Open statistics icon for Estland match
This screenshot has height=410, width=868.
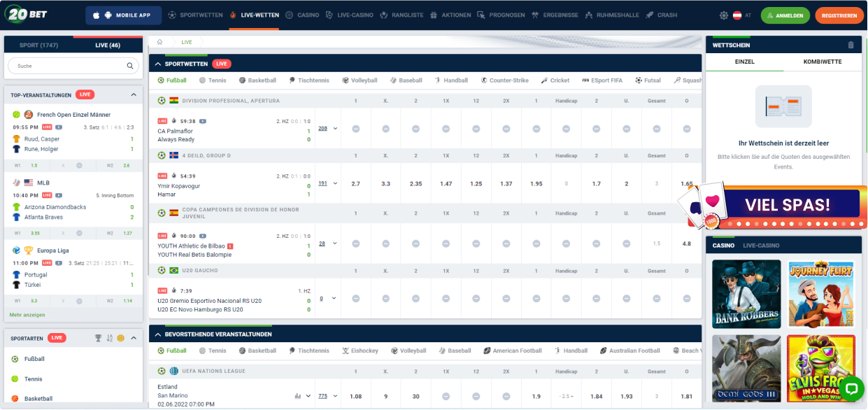[297, 396]
